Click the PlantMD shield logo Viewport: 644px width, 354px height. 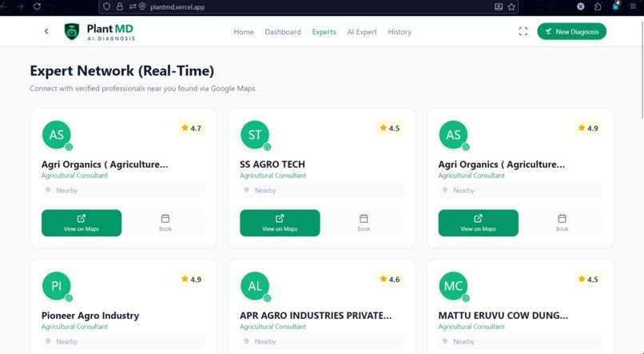click(72, 32)
